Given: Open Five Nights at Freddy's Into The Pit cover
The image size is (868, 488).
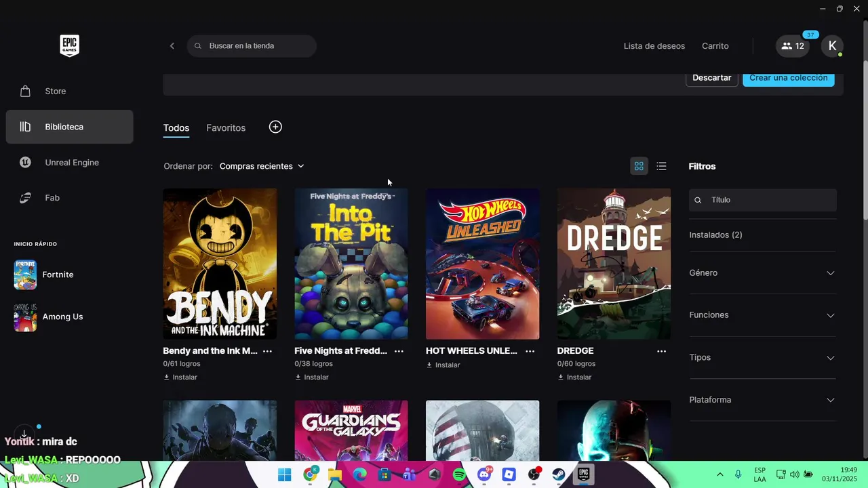Looking at the screenshot, I should pyautogui.click(x=351, y=264).
